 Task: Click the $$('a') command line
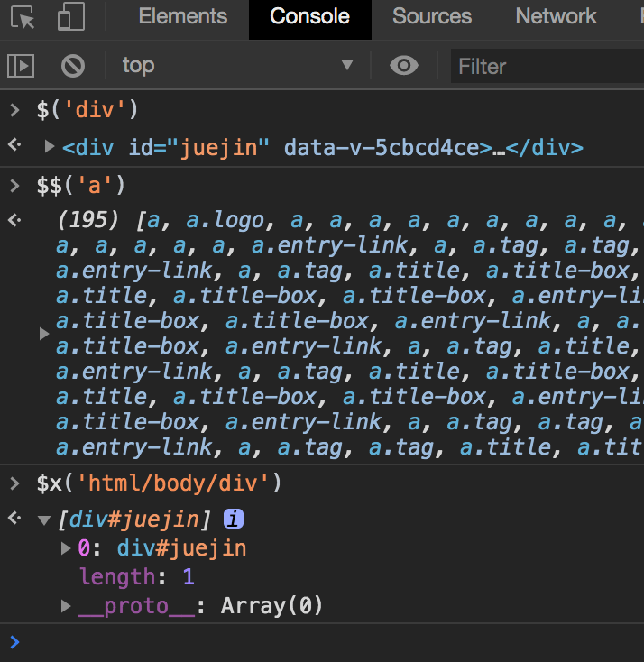click(x=81, y=186)
